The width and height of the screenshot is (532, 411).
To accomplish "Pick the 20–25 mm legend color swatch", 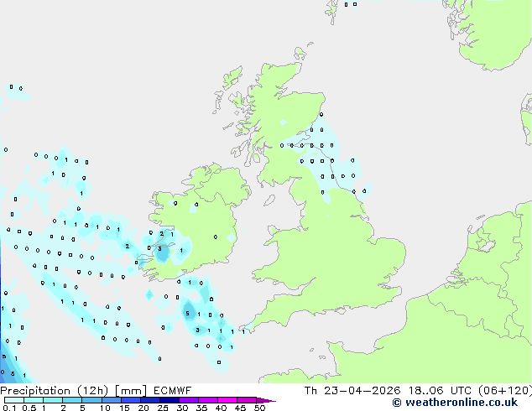I will (150, 400).
